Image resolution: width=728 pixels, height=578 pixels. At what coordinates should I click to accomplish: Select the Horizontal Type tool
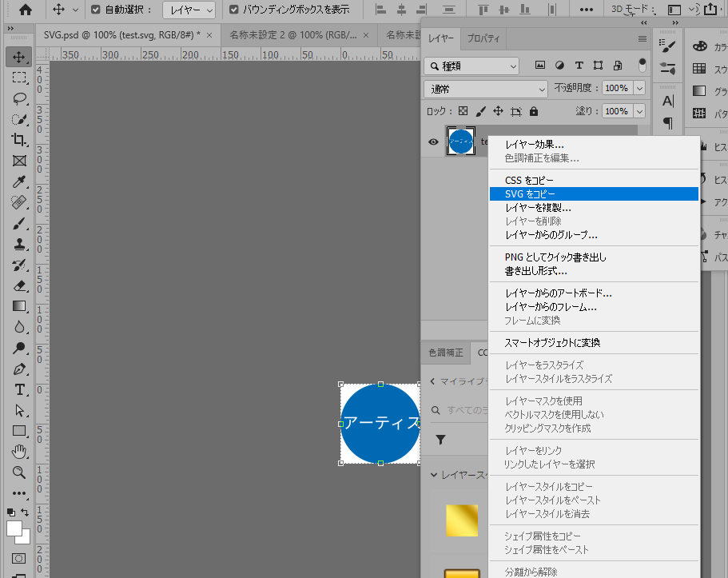click(18, 390)
